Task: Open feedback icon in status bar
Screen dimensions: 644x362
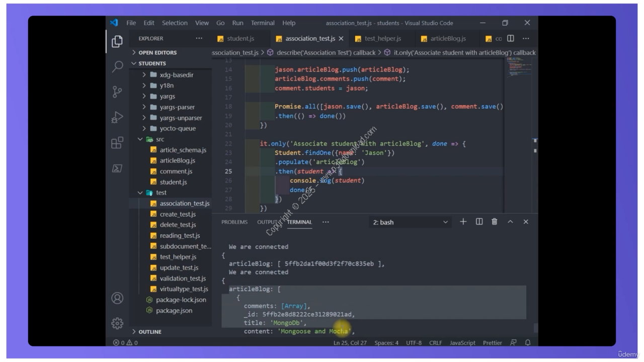Action: click(513, 343)
